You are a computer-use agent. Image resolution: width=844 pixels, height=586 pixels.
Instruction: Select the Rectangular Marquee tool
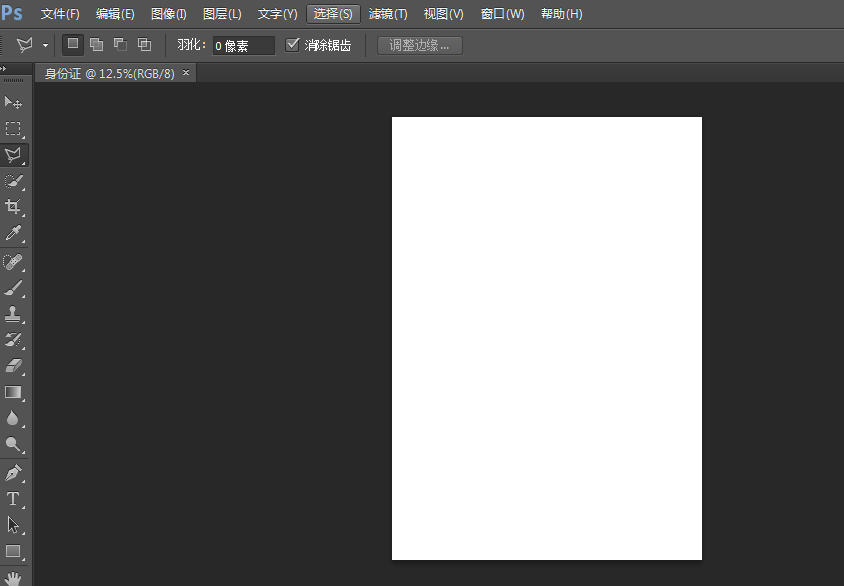[x=13, y=129]
